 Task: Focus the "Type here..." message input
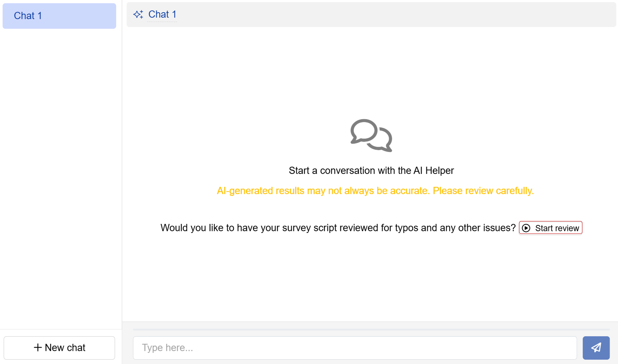[x=355, y=348]
